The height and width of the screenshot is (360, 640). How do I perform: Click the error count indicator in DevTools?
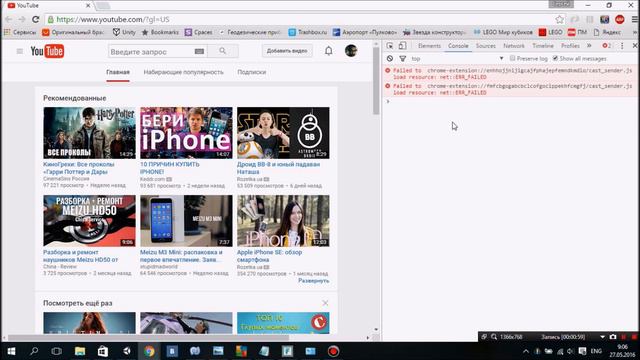[x=607, y=46]
